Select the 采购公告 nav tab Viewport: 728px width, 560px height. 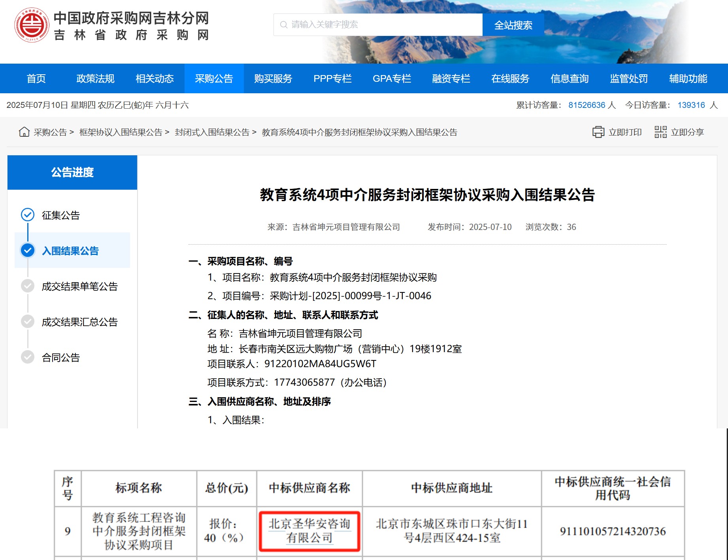(214, 79)
